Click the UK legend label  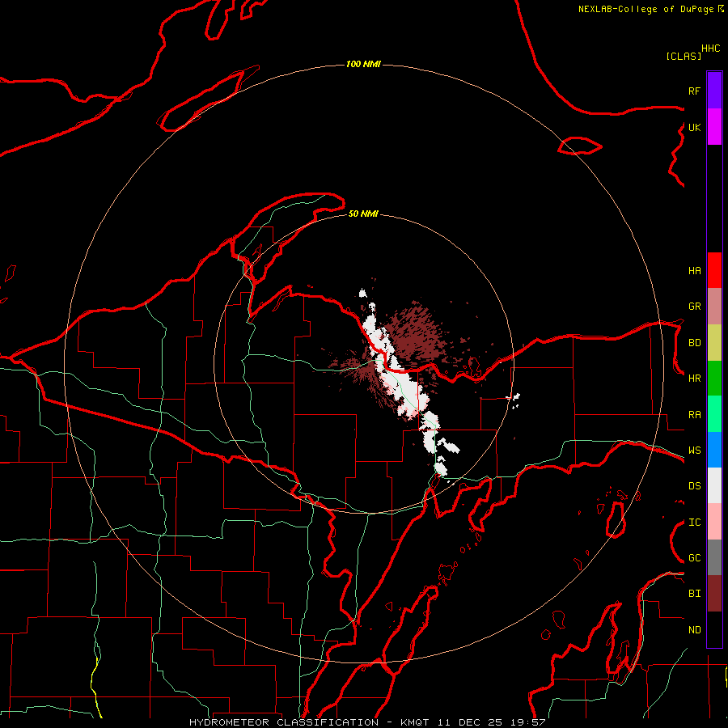[x=695, y=127]
